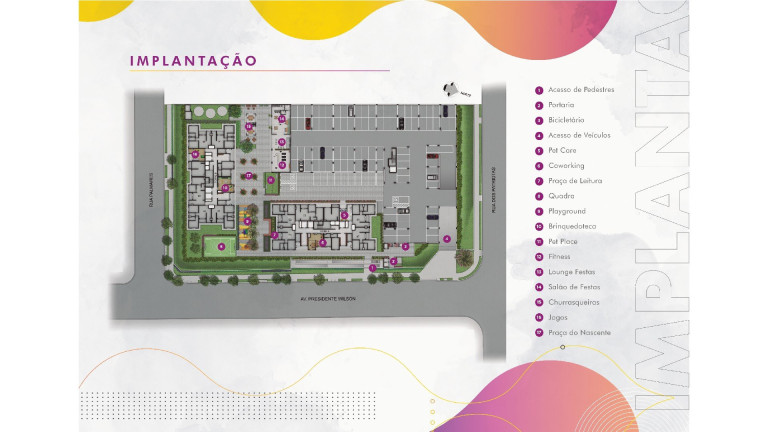Click the 'Brinquedoteca' legend label

[572, 226]
